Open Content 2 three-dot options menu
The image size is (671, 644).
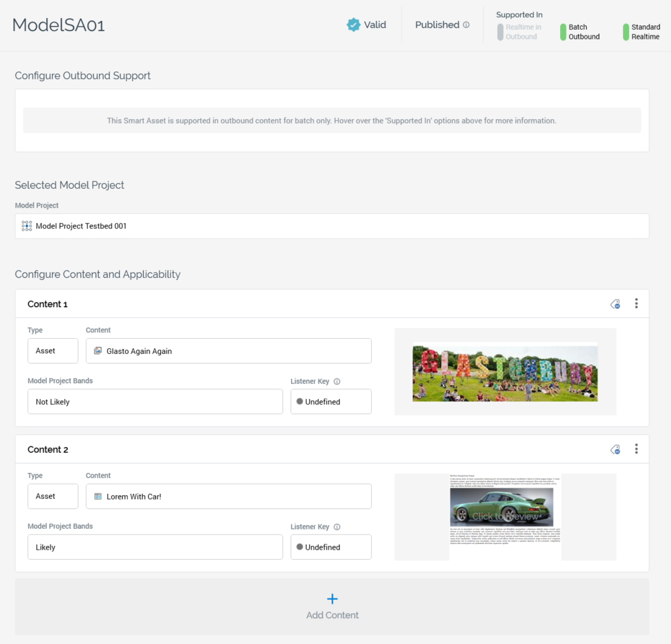[636, 449]
